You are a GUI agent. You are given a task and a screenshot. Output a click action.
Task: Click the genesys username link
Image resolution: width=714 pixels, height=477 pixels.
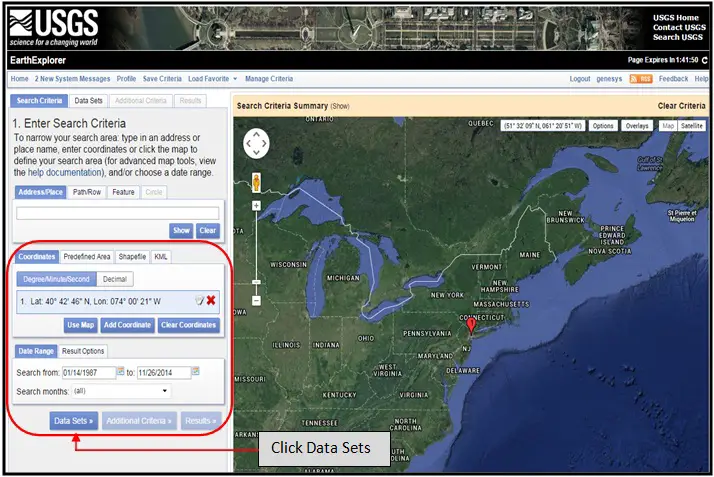pos(609,79)
